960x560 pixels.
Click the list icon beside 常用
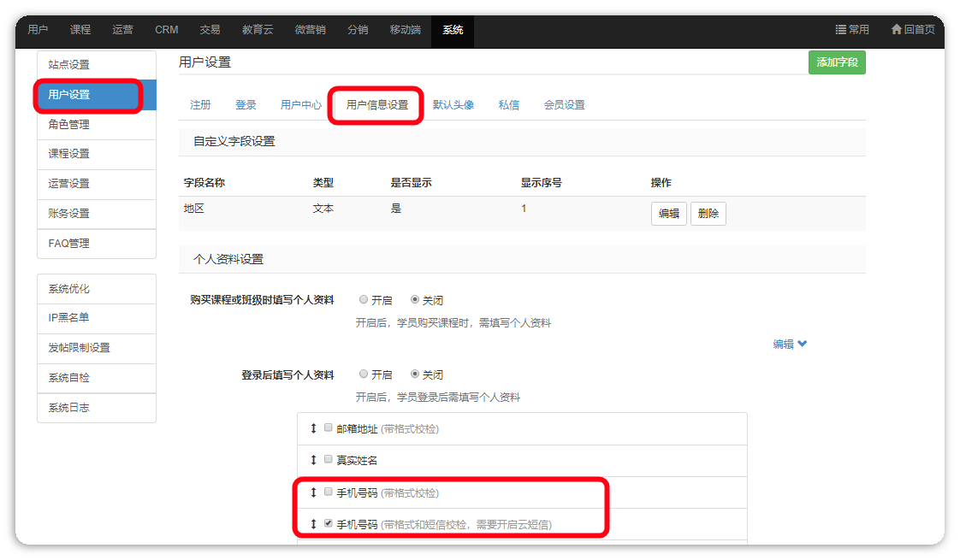click(840, 30)
